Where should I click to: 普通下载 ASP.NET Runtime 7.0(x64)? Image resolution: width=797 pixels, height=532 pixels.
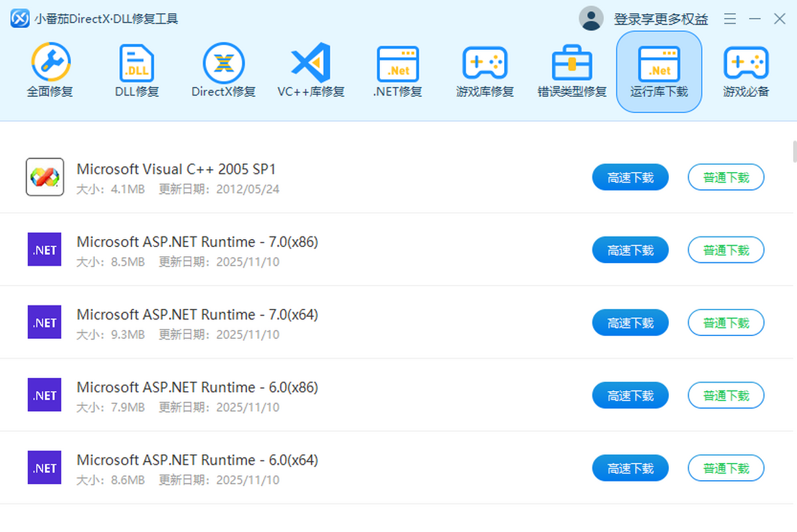726,323
